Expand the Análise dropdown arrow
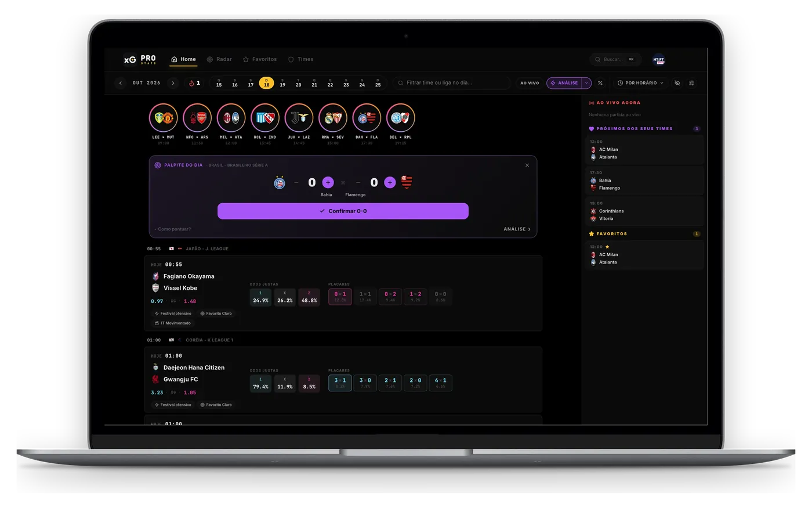This screenshot has width=812, height=508. tap(586, 83)
